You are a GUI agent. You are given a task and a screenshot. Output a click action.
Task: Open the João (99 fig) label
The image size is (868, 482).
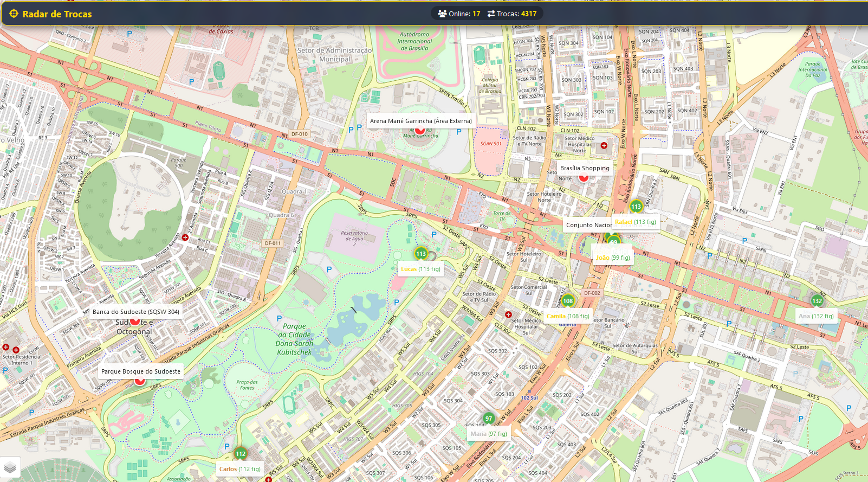(613, 258)
